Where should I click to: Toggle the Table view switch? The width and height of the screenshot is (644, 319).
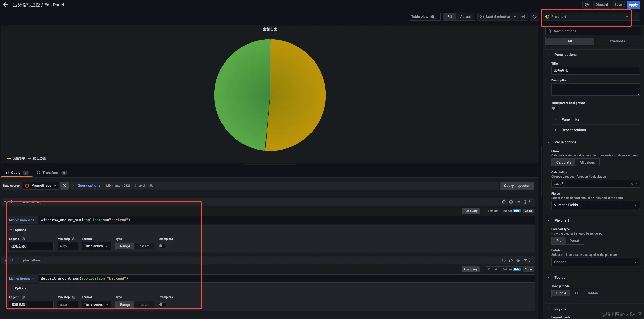point(434,17)
